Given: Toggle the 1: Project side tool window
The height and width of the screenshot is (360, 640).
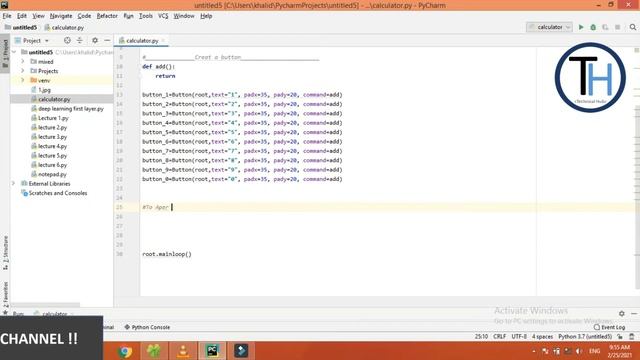Looking at the screenshot, I should coord(5,53).
